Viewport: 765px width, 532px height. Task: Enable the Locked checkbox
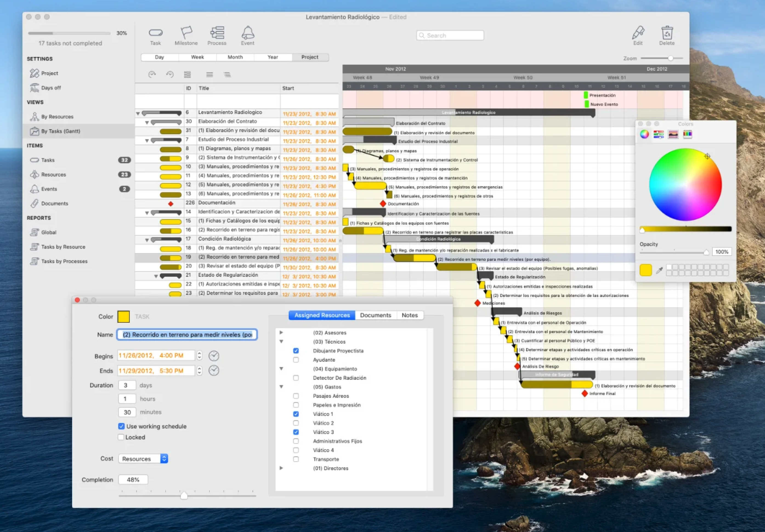121,437
